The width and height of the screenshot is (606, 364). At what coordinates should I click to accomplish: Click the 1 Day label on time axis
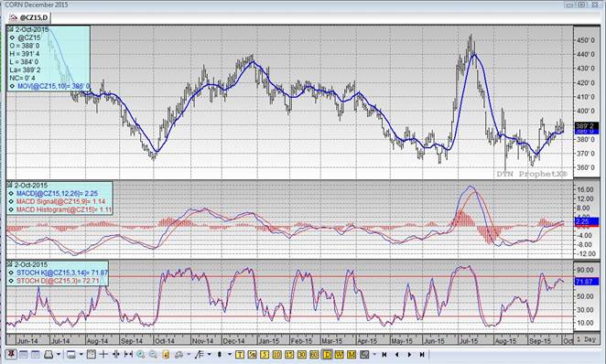pyautogui.click(x=586, y=339)
